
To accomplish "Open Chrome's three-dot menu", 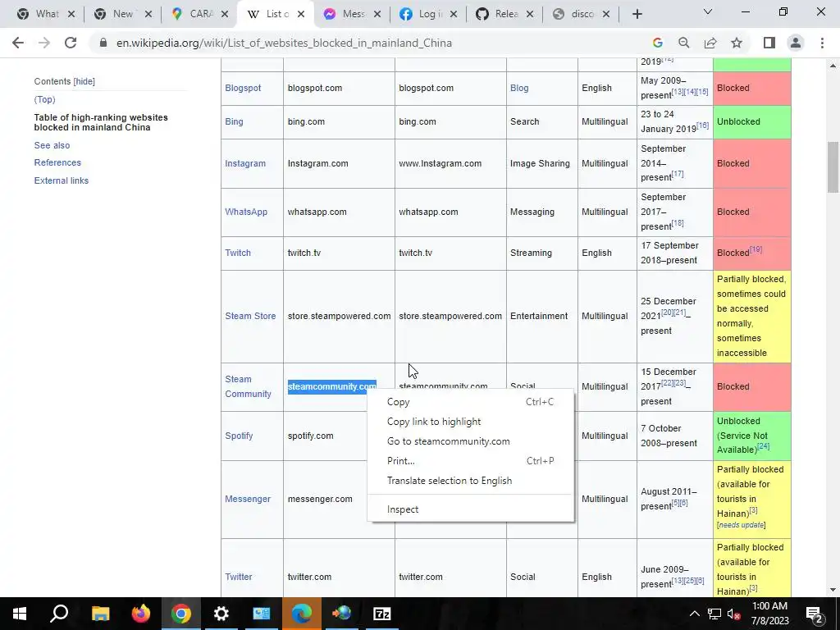I will click(x=822, y=43).
